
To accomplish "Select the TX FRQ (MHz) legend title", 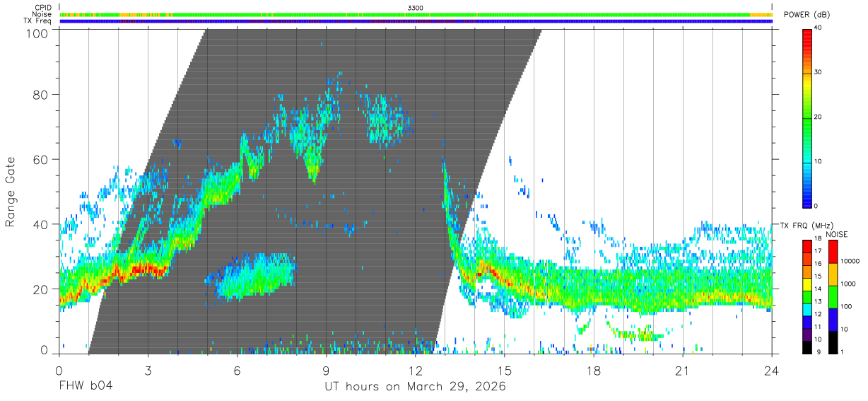I will pyautogui.click(x=807, y=226).
